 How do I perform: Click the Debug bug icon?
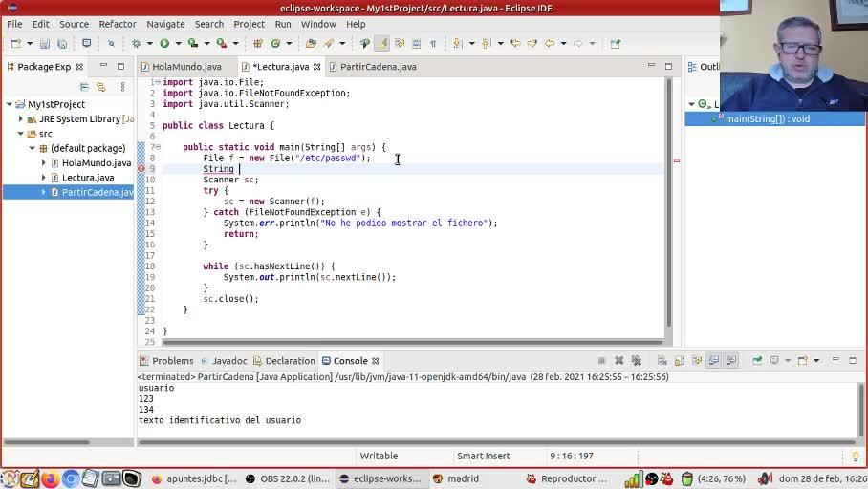click(x=136, y=43)
